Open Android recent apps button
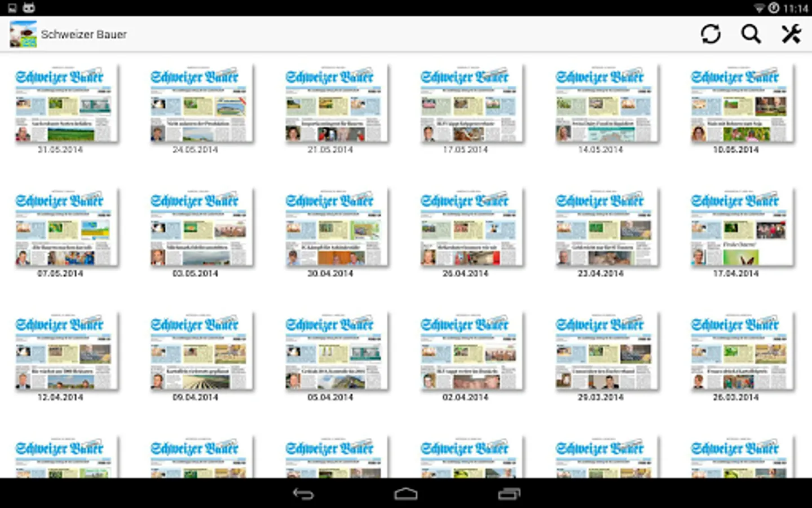Screen dimensions: 812x508 (x=509, y=494)
